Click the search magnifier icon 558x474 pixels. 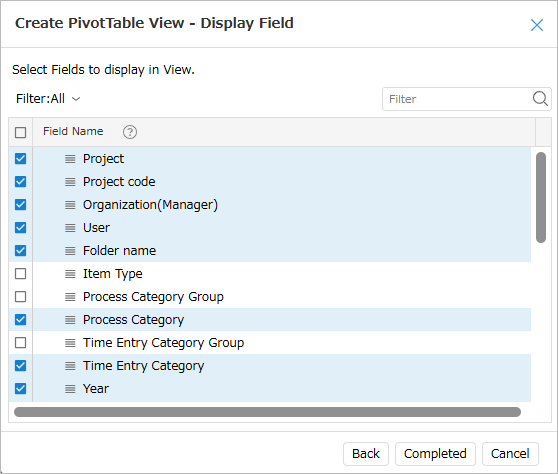click(540, 99)
